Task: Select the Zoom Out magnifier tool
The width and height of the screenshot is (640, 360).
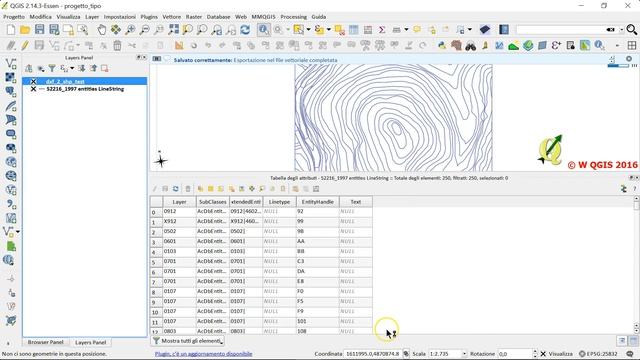Action: (144, 29)
